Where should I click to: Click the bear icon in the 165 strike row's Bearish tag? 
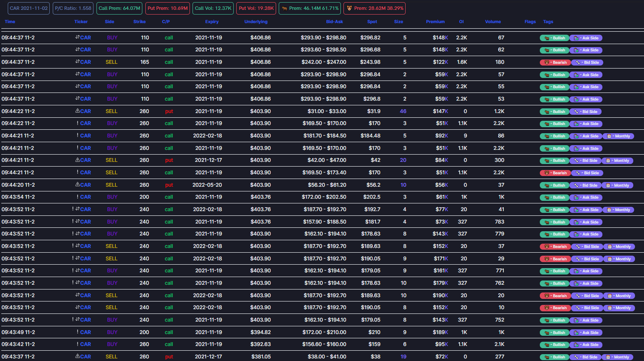click(x=547, y=63)
